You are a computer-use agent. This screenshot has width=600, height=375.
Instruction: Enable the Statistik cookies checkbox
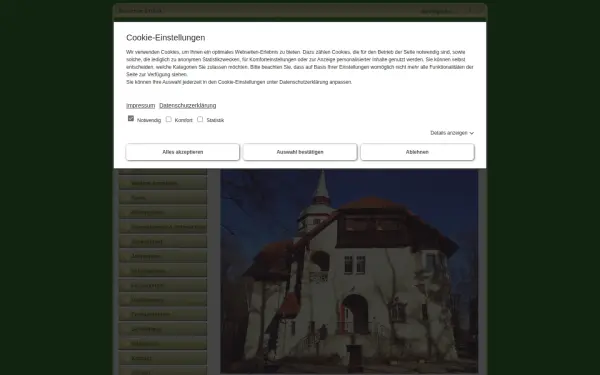(x=200, y=119)
